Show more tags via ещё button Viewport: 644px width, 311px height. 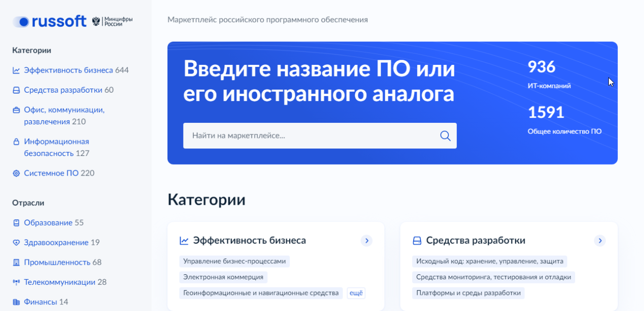pos(356,293)
